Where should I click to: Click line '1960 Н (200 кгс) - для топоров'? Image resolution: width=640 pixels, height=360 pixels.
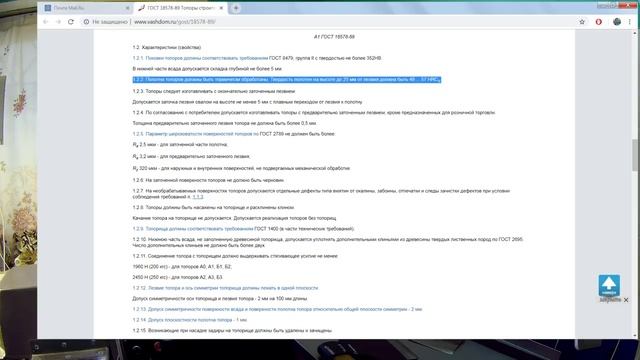pos(182,267)
